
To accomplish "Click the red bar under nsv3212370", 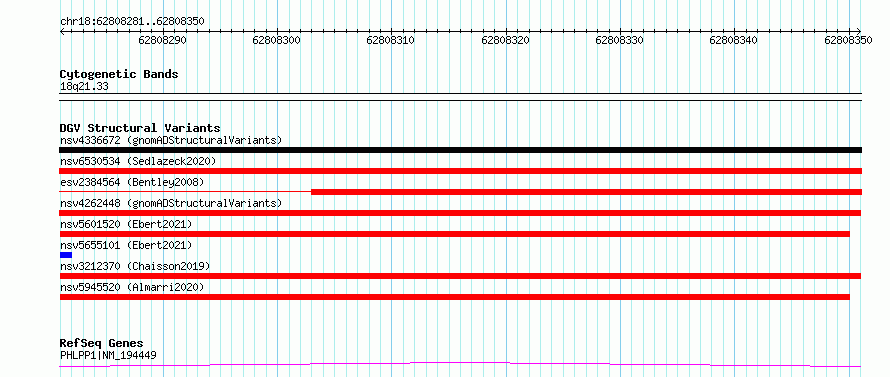I will coord(460,276).
